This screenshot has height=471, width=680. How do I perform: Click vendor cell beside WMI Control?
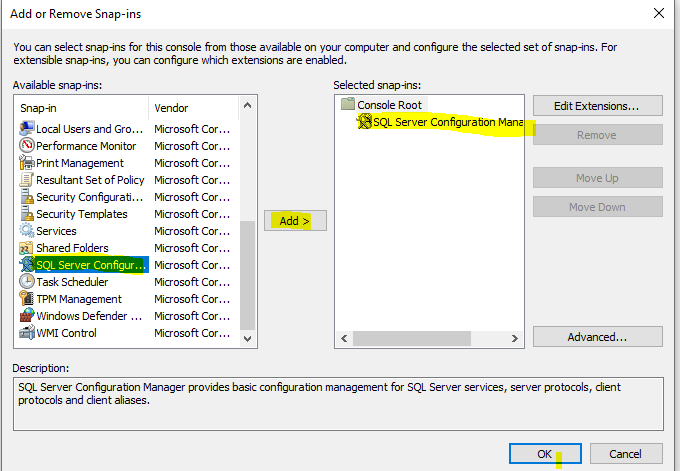pos(192,333)
